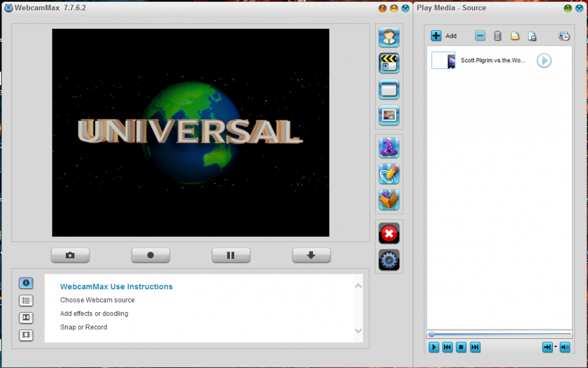Open the schedule clock icon
Viewport: 588px width, 368px height.
(x=564, y=36)
